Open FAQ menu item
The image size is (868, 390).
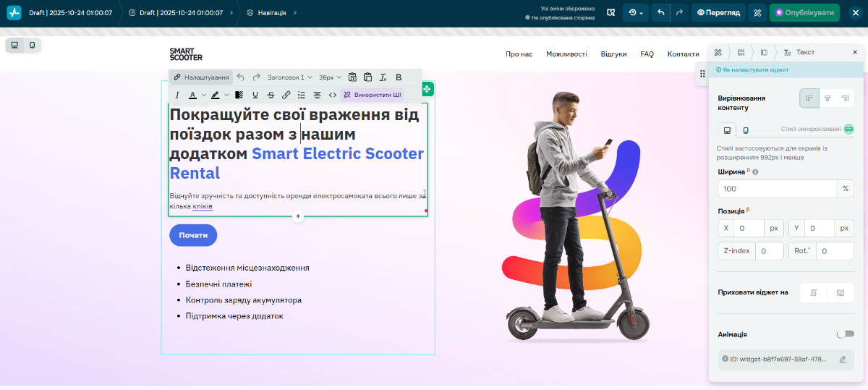tap(647, 54)
